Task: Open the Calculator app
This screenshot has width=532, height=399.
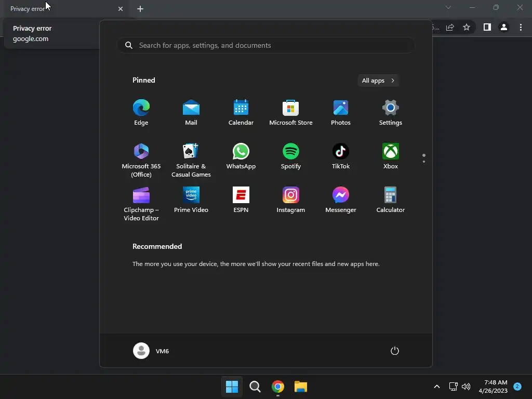Action: 391,199
